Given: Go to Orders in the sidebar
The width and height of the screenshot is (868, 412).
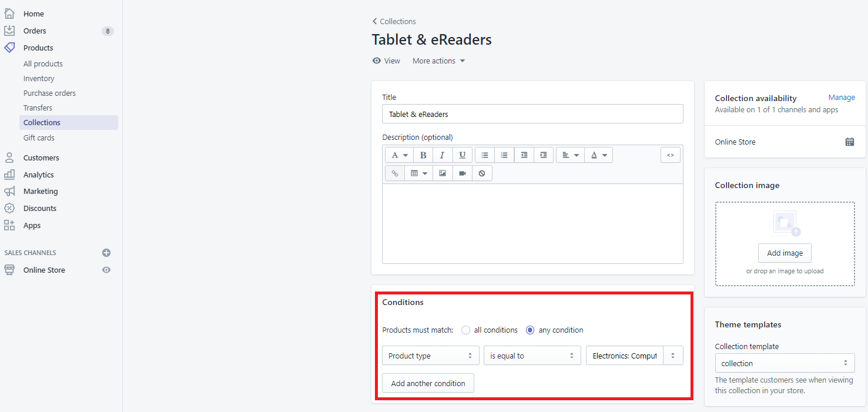Looking at the screenshot, I should (x=35, y=31).
